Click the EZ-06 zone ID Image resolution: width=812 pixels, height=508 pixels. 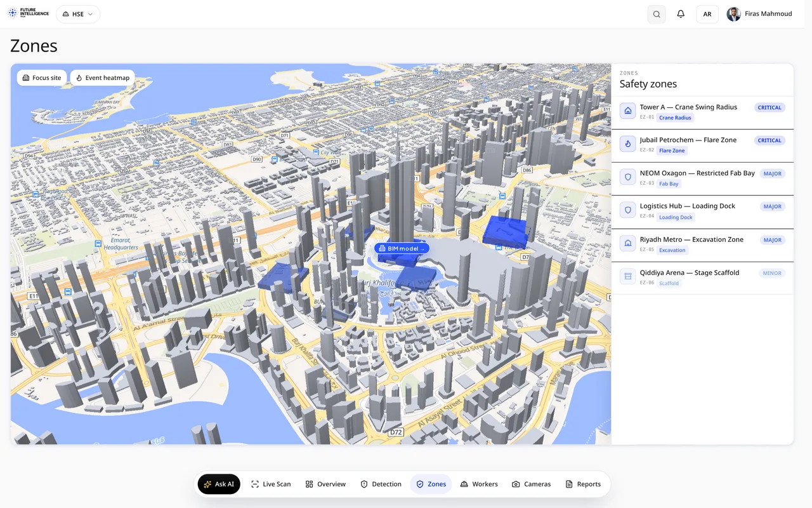pos(646,283)
